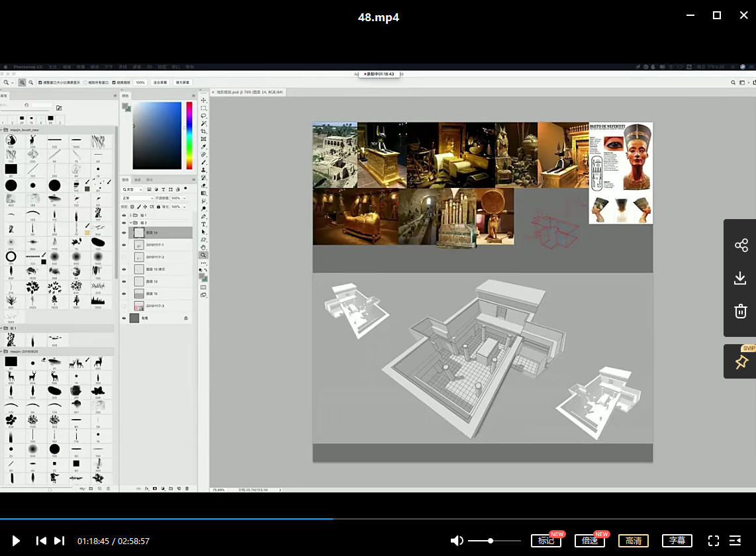756x556 pixels.
Task: Collapse the 组 2 layer group
Action: (130, 223)
